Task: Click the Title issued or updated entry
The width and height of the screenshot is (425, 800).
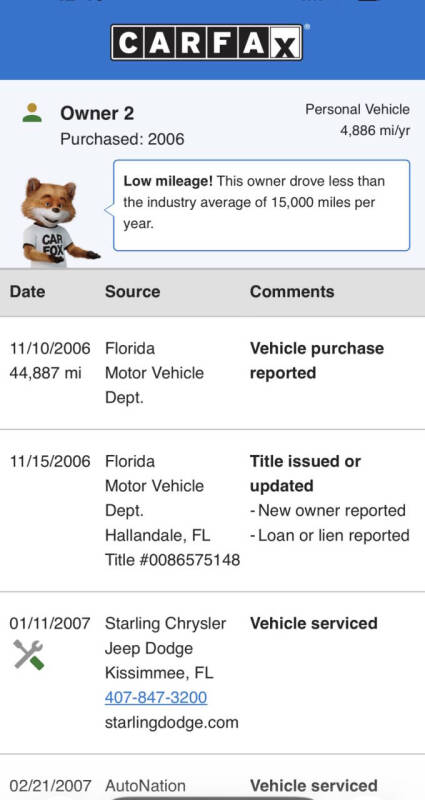Action: pos(305,473)
